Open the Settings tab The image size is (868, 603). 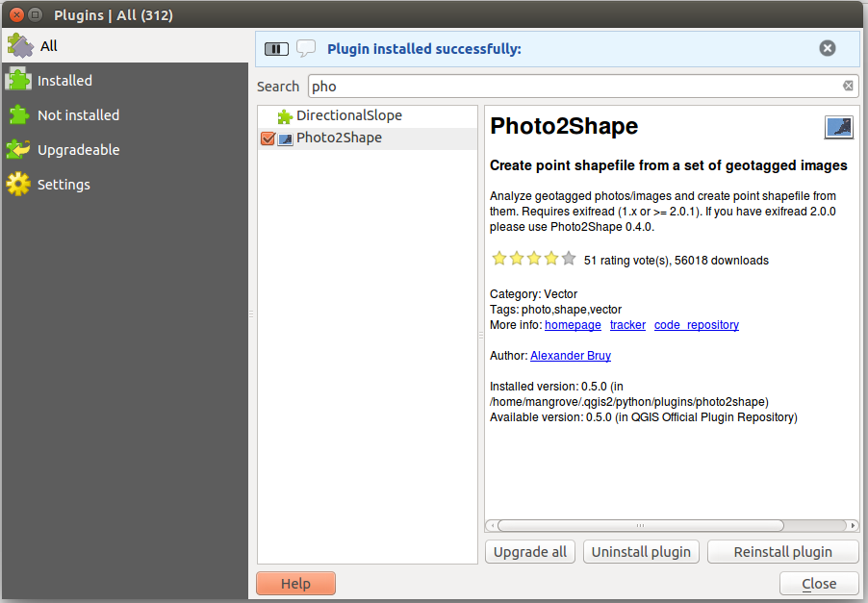pyautogui.click(x=125, y=185)
